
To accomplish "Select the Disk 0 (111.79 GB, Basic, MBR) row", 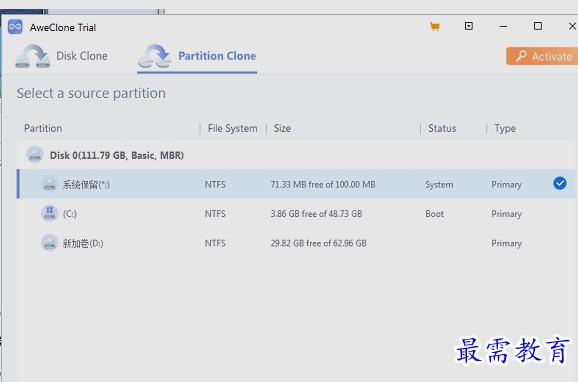I will [x=296, y=155].
